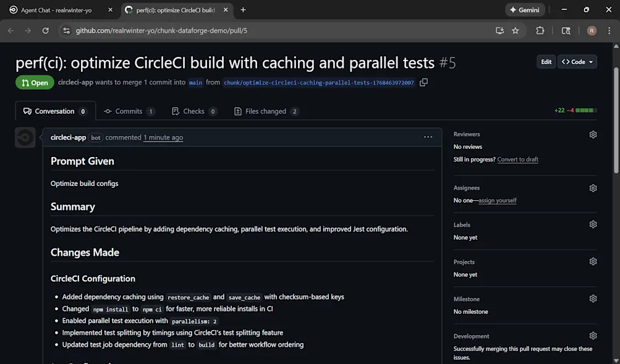Open the tab search media icon
The width and height of the screenshot is (620, 364).
566,30
